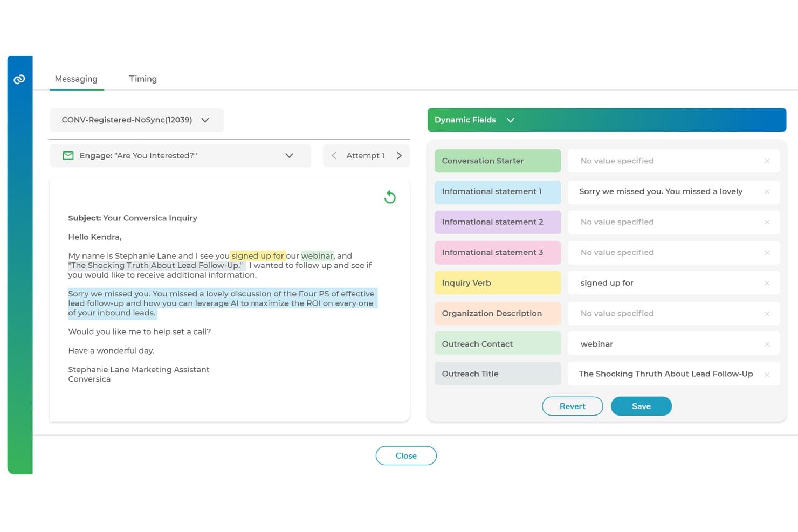Viewport: 798px width, 532px height.
Task: Select the Conversation Starter green label
Action: click(x=498, y=161)
